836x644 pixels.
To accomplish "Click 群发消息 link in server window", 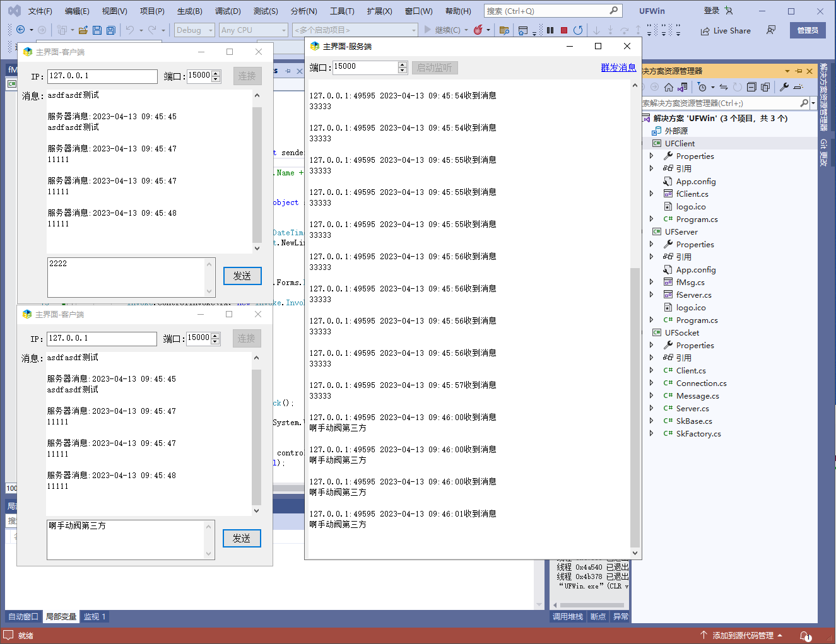I will coord(618,67).
